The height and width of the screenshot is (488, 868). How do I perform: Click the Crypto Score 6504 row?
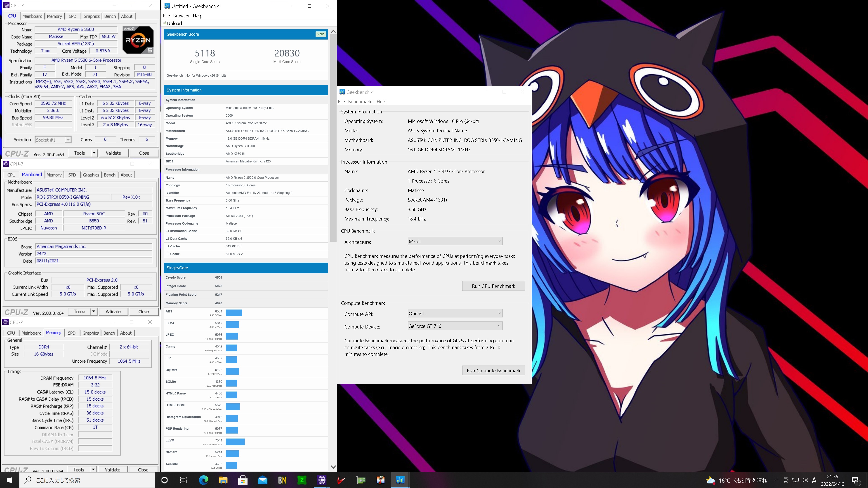pyautogui.click(x=245, y=277)
